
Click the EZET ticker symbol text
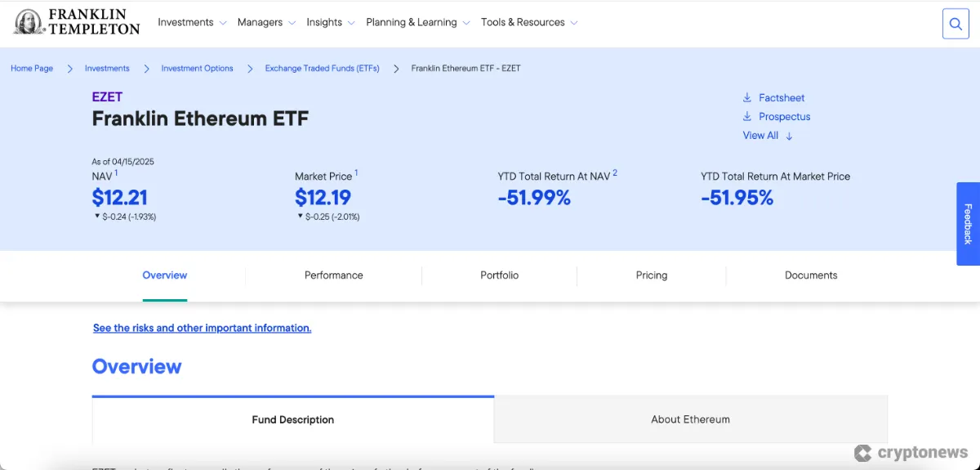pos(107,96)
